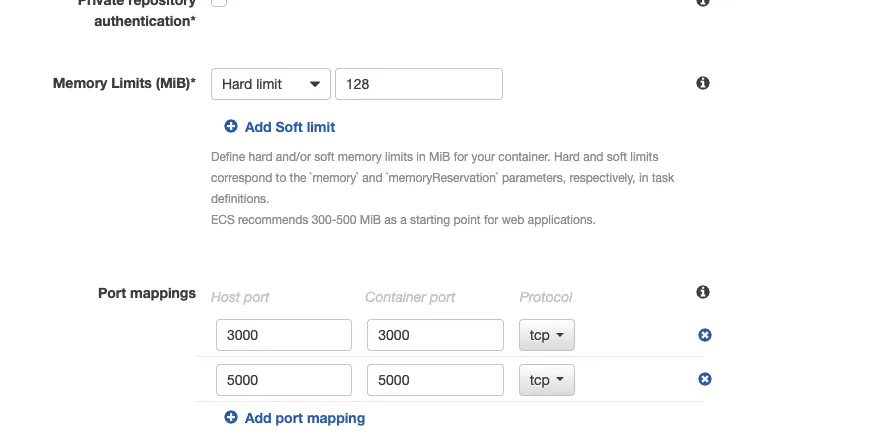
Task: Click the Add port mapping link text
Action: pyautogui.click(x=305, y=418)
